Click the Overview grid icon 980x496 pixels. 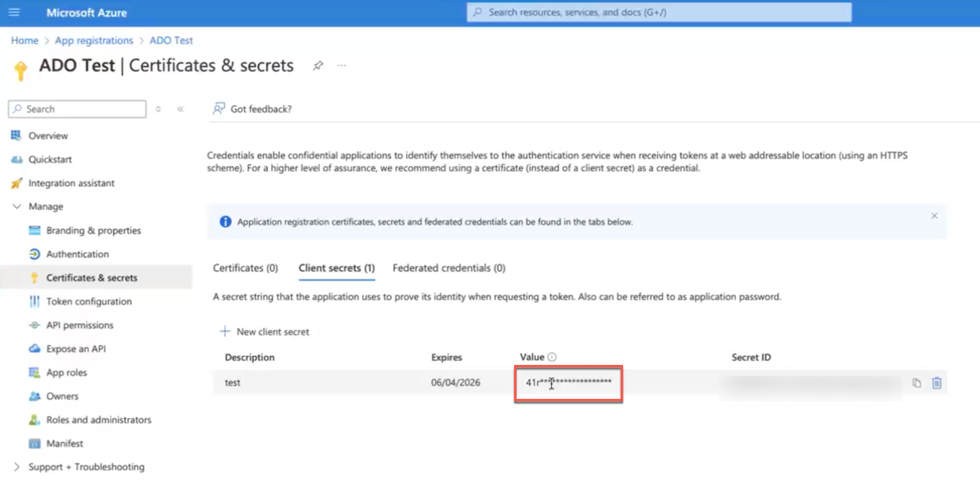click(16, 136)
